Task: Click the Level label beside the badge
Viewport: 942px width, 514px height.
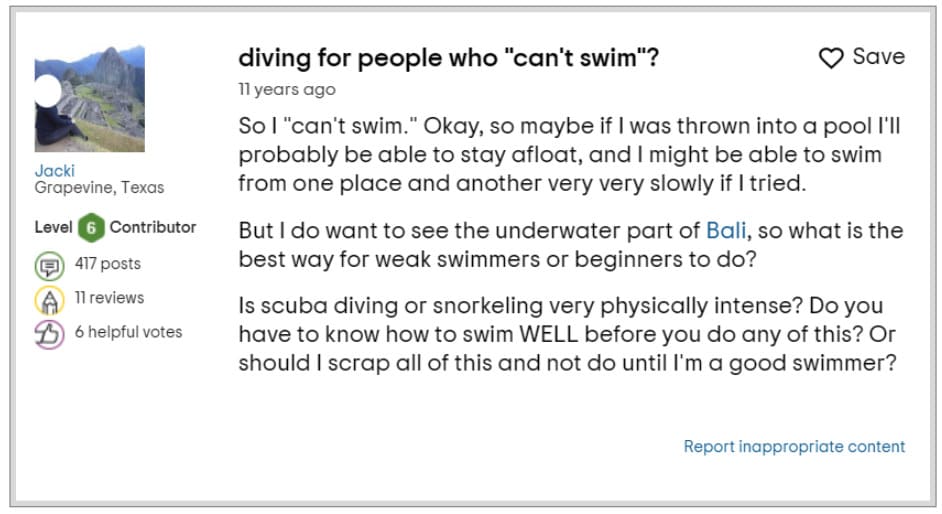Action: point(53,227)
